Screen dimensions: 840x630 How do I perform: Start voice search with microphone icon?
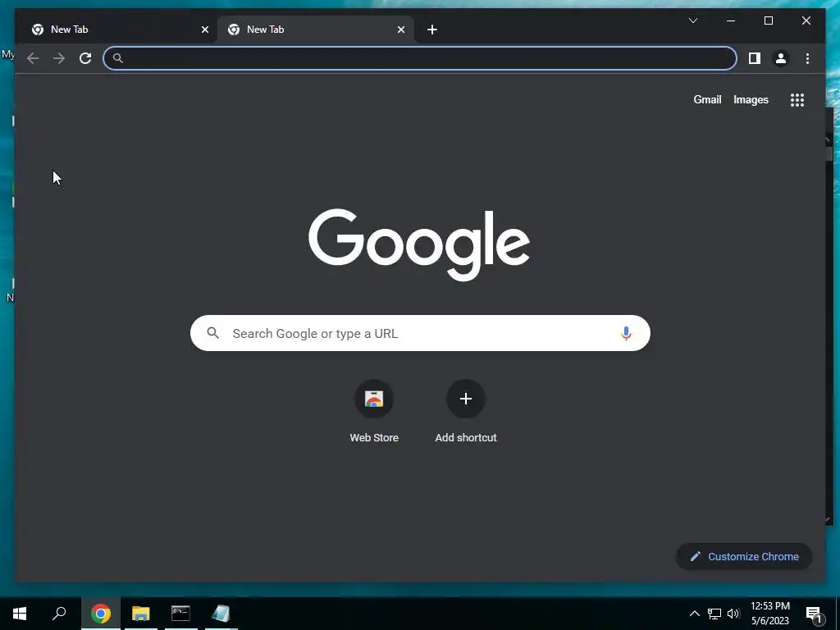click(626, 333)
